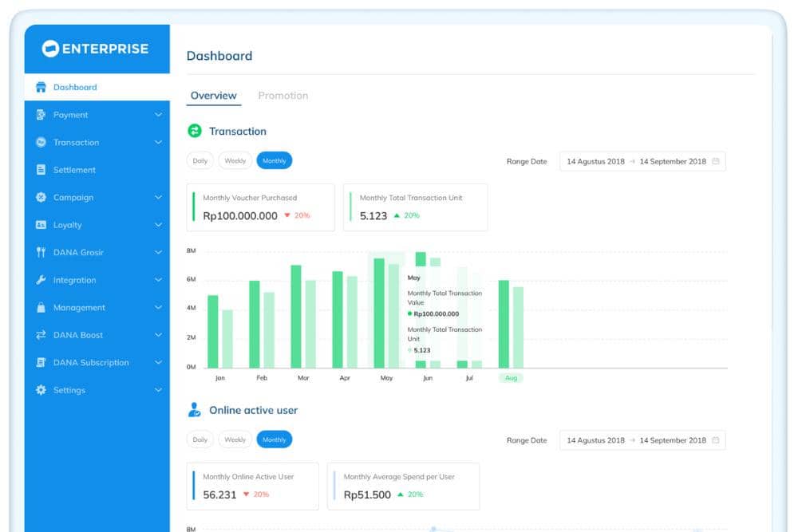Expand the Transaction sidebar menu chevron
The height and width of the screenshot is (532, 798).
click(158, 143)
